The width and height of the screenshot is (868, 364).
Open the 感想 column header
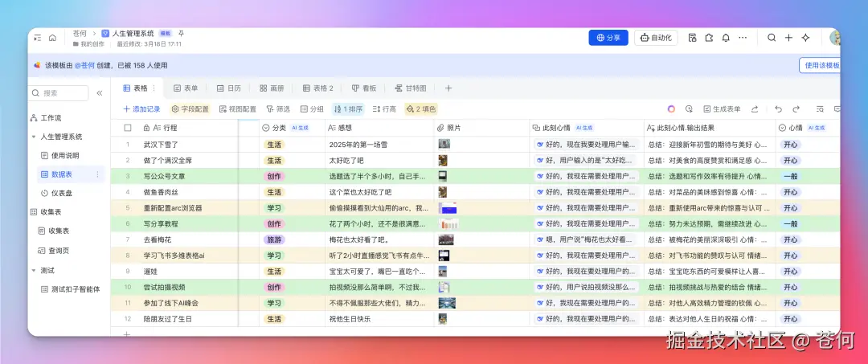(x=379, y=128)
